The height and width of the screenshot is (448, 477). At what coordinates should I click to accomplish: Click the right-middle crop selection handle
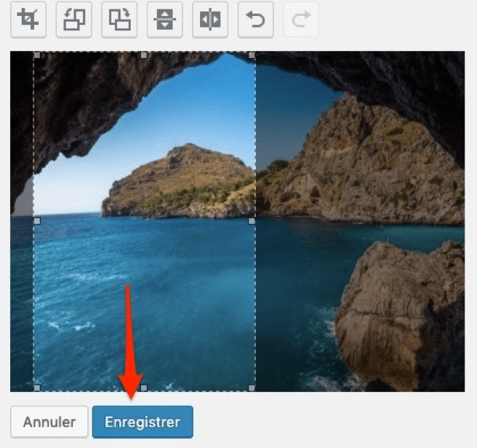pyautogui.click(x=252, y=221)
